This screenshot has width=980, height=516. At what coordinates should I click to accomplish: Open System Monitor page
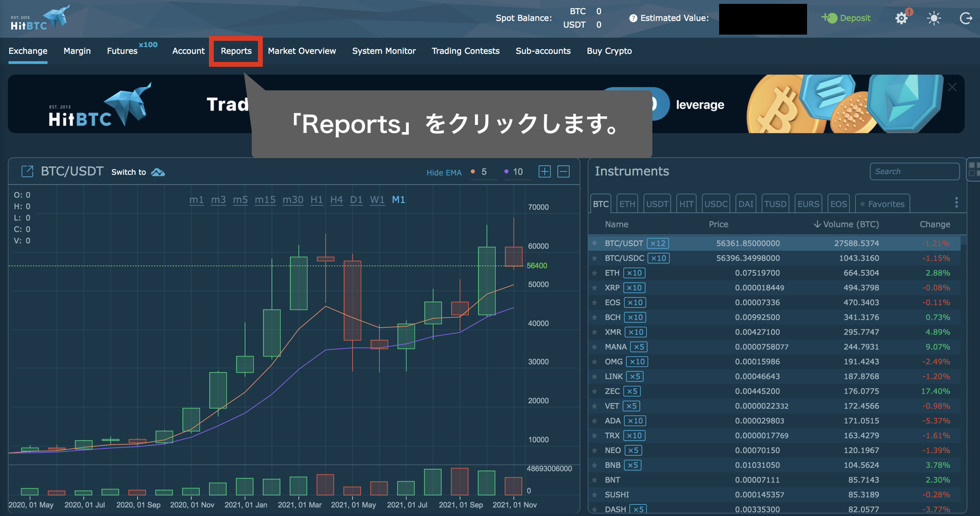pyautogui.click(x=384, y=51)
